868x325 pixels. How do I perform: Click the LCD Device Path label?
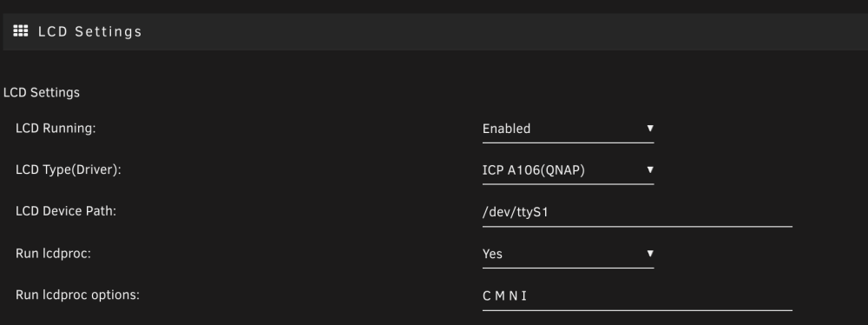click(x=66, y=211)
